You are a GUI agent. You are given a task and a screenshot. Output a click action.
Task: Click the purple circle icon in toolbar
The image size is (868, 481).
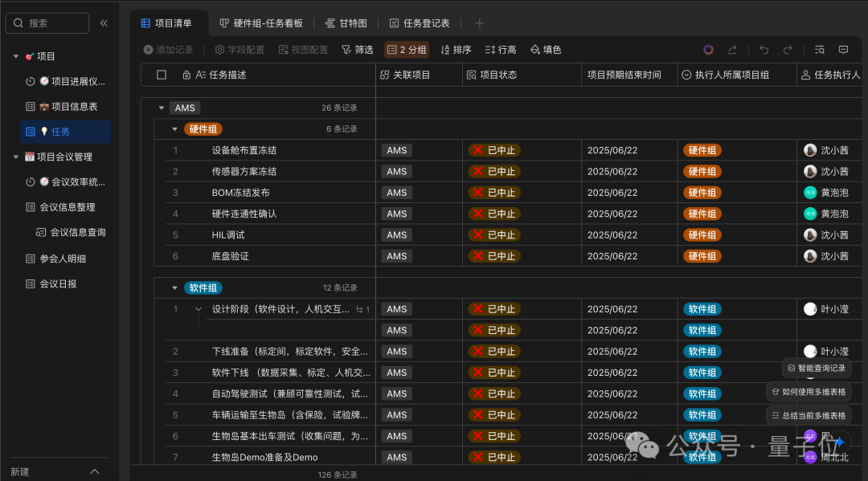coord(708,50)
